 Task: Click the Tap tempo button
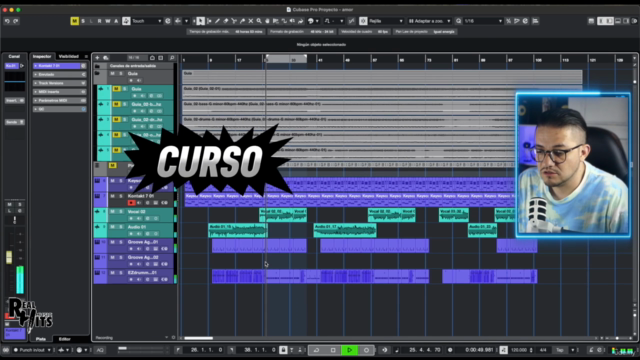click(560, 350)
